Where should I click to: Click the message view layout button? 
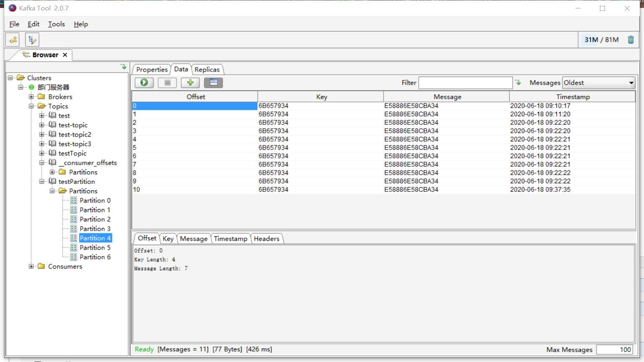pos(213,83)
